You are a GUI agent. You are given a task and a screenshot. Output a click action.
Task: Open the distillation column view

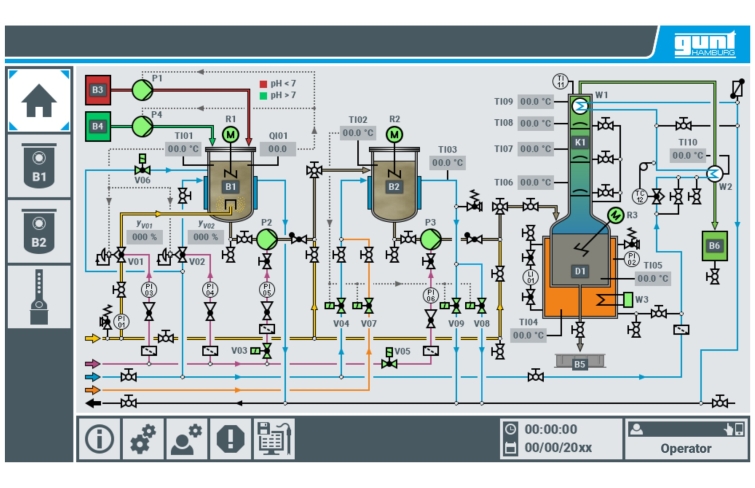click(39, 297)
